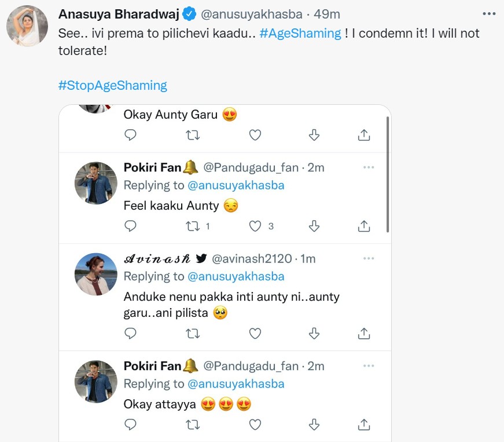Open the #AgeShaming hashtag
Viewport: 504px width, 442px height.
pyautogui.click(x=300, y=34)
